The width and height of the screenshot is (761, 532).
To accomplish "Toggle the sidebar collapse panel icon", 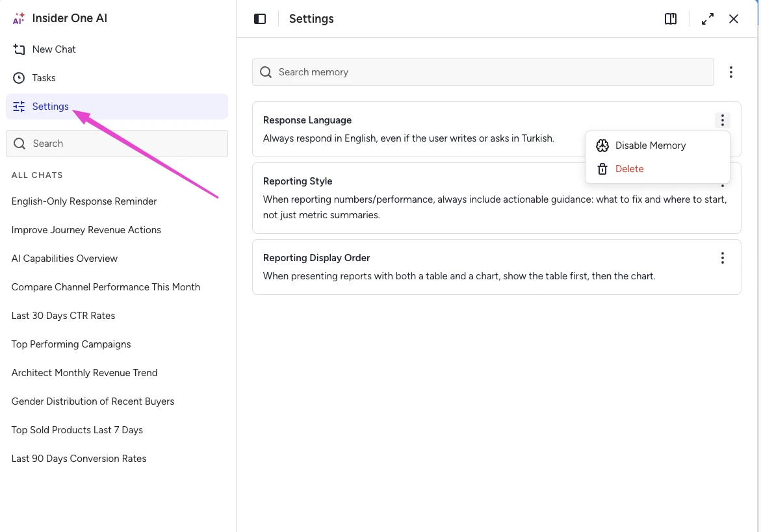I will [260, 19].
